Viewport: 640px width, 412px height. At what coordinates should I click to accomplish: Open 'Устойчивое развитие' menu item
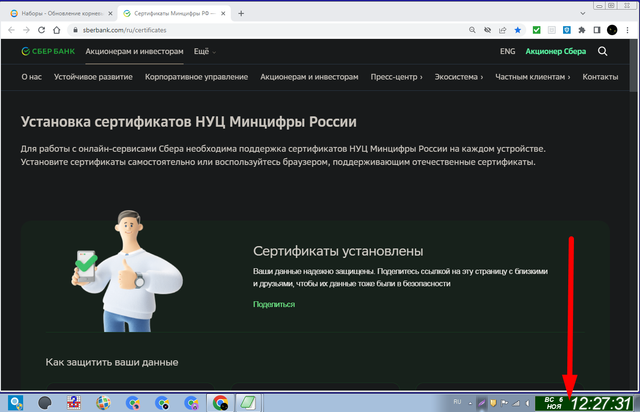[x=93, y=77]
